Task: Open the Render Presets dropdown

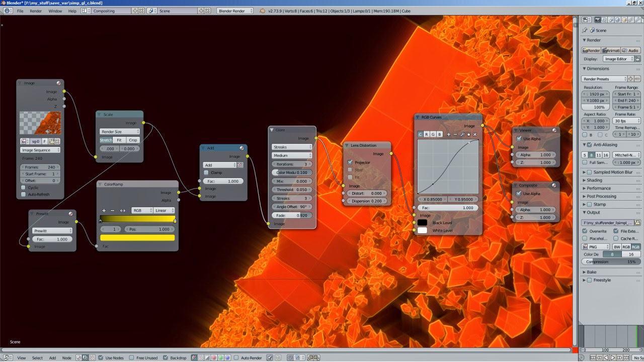Action: (x=605, y=79)
